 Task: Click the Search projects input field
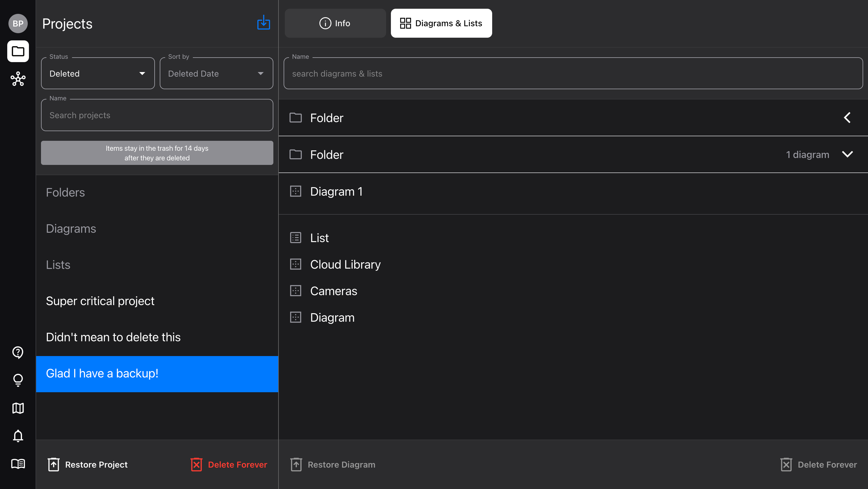coord(157,115)
